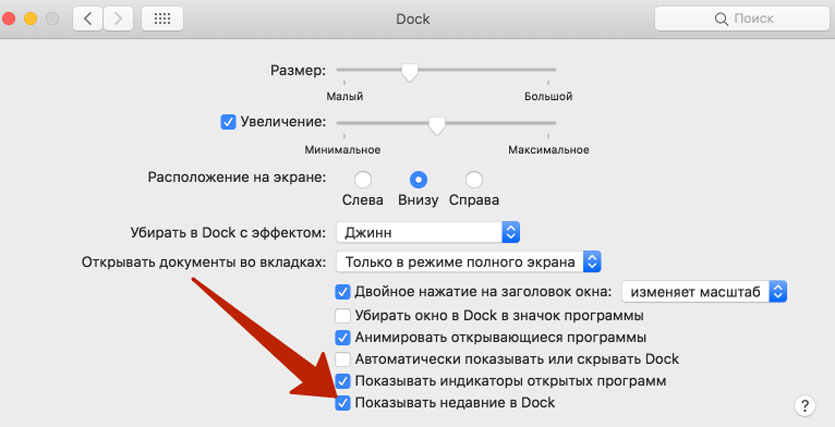Uncheck Двойное нажатие на заголовок окна

343,292
